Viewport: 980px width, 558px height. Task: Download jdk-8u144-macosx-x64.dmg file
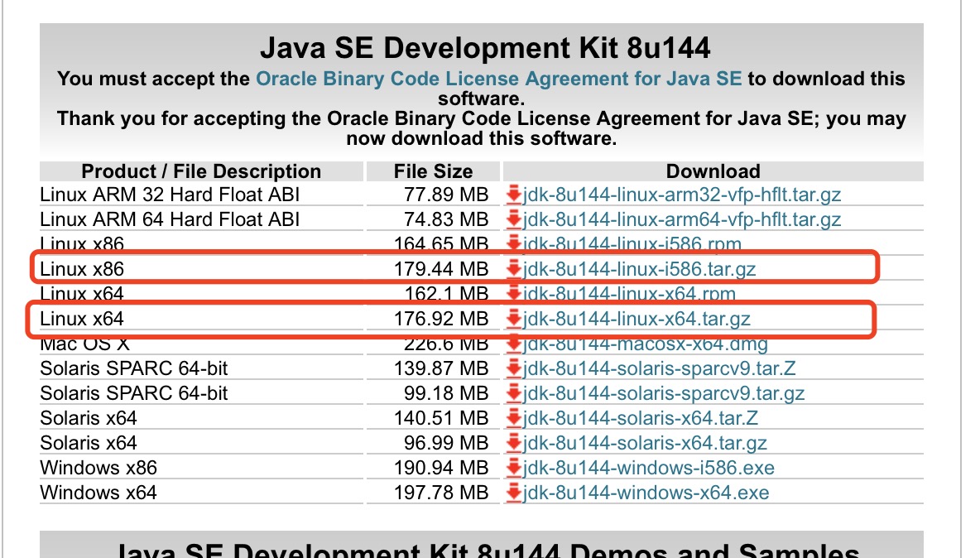click(646, 344)
